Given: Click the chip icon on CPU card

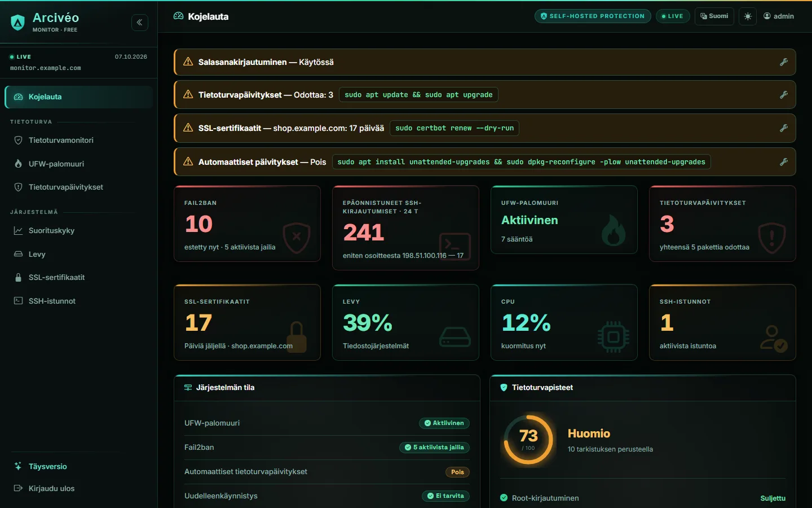Looking at the screenshot, I should (x=614, y=337).
